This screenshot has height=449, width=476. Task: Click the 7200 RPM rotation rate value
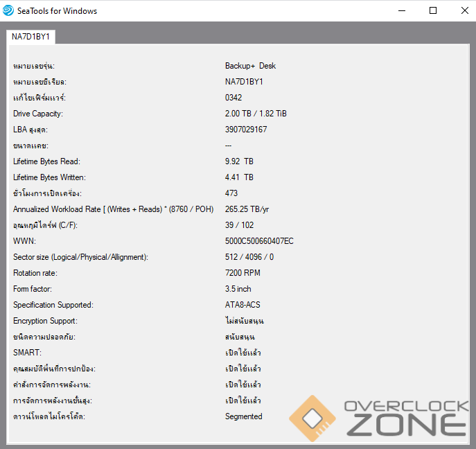pyautogui.click(x=243, y=273)
